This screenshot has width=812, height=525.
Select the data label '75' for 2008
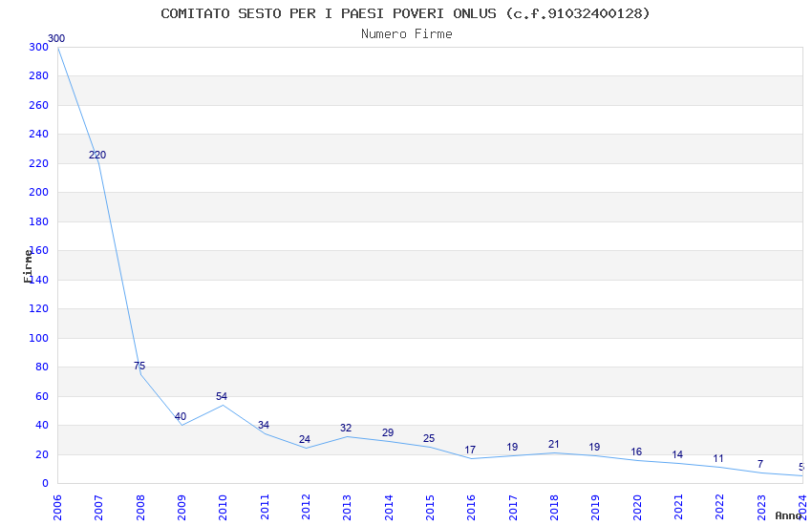click(139, 366)
